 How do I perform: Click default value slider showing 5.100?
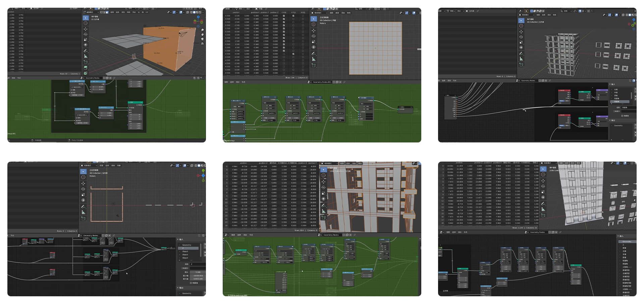198,272
